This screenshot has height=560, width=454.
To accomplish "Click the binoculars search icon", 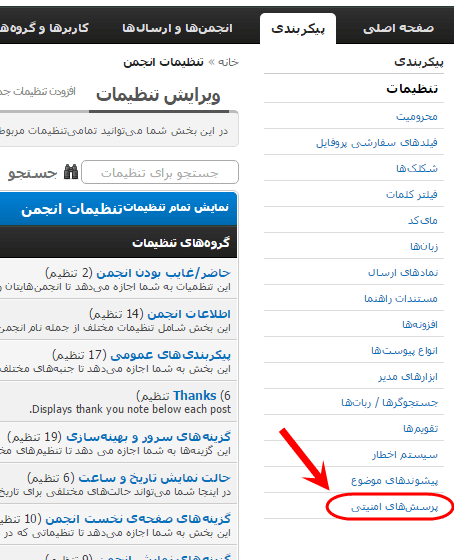I will click(71, 172).
